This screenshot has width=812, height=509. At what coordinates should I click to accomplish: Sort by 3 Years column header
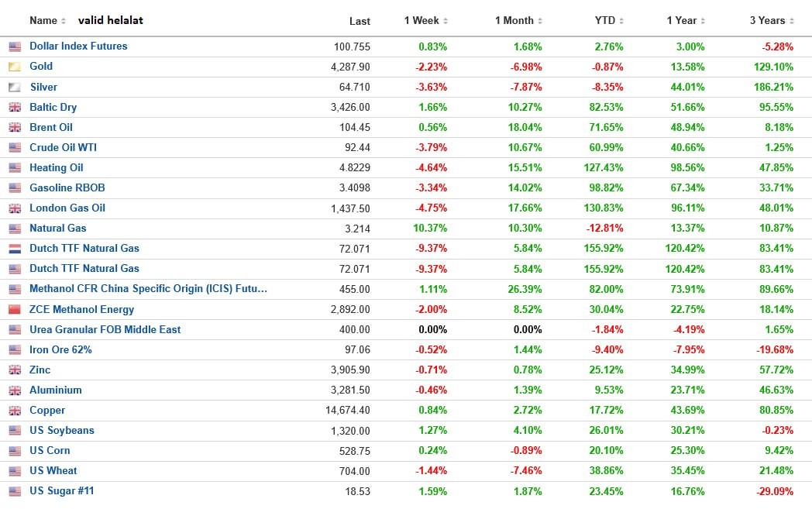click(x=772, y=21)
